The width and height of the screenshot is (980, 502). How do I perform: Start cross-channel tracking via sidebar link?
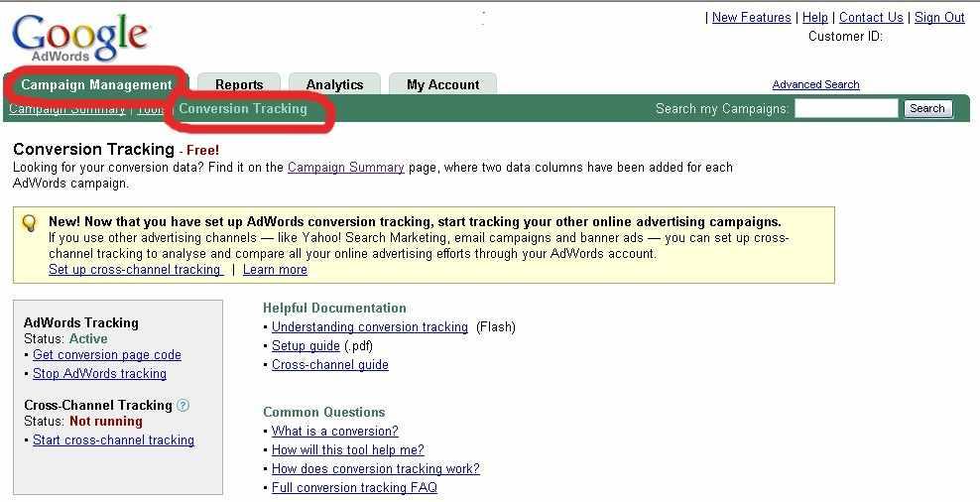(113, 439)
